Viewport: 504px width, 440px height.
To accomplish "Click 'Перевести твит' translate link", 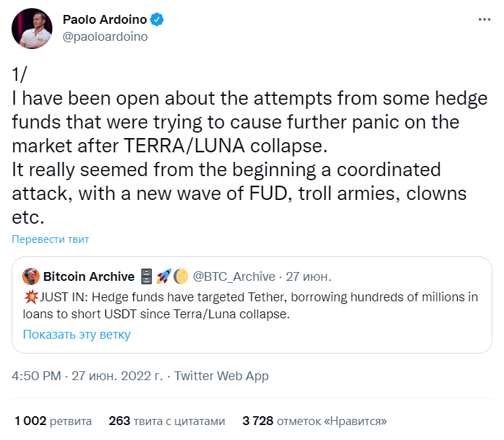I will click(x=50, y=239).
